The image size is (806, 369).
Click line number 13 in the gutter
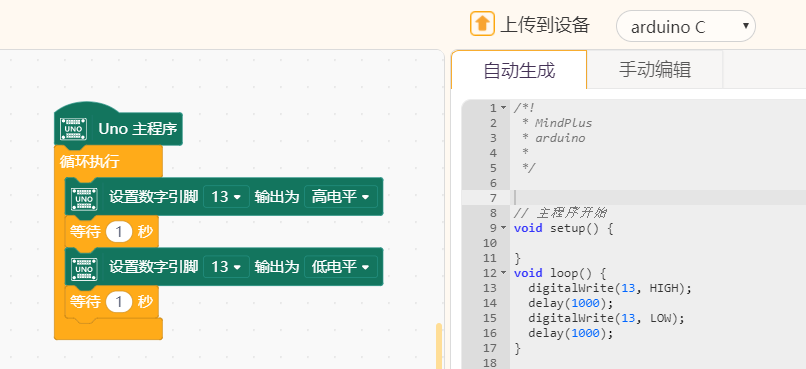coord(490,288)
